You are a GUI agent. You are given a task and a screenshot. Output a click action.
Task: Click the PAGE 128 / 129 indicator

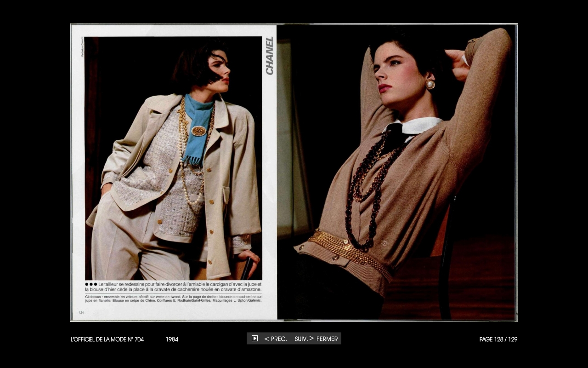[498, 339]
